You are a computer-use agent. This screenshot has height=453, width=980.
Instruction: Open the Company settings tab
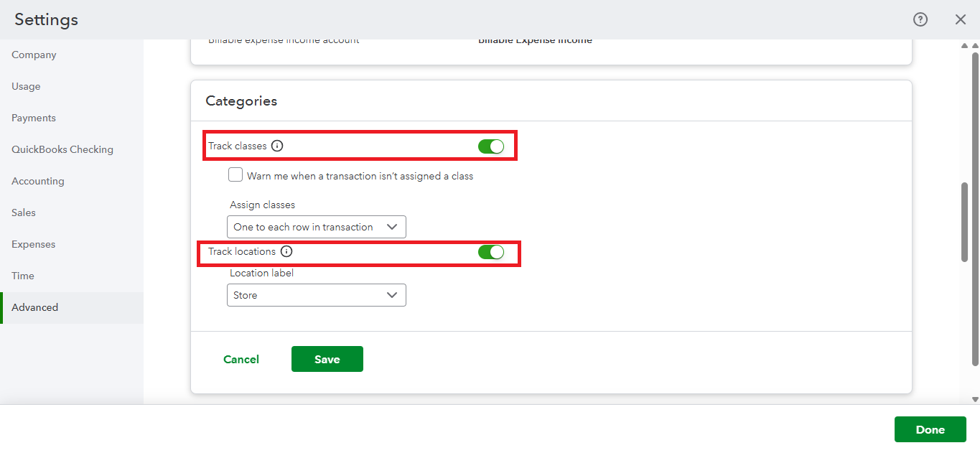click(34, 55)
